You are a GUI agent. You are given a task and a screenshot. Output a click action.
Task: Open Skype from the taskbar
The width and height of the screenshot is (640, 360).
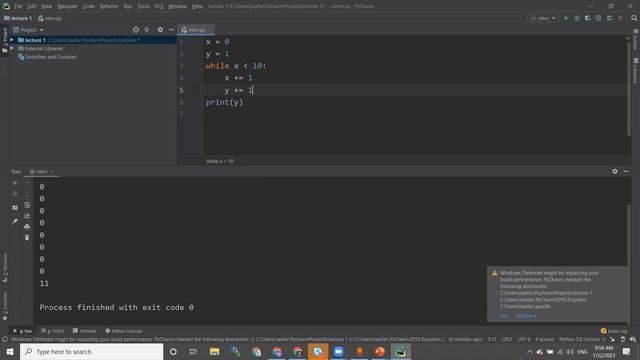318,351
